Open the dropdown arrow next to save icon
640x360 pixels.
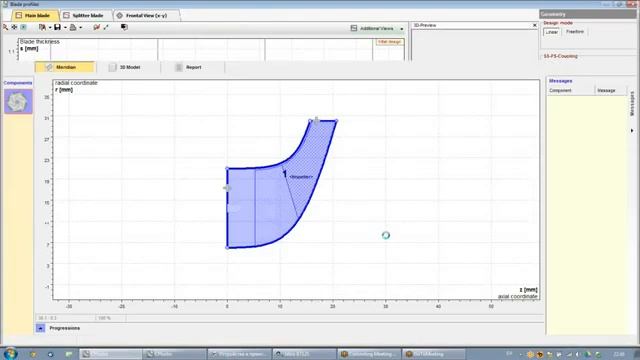(65, 28)
